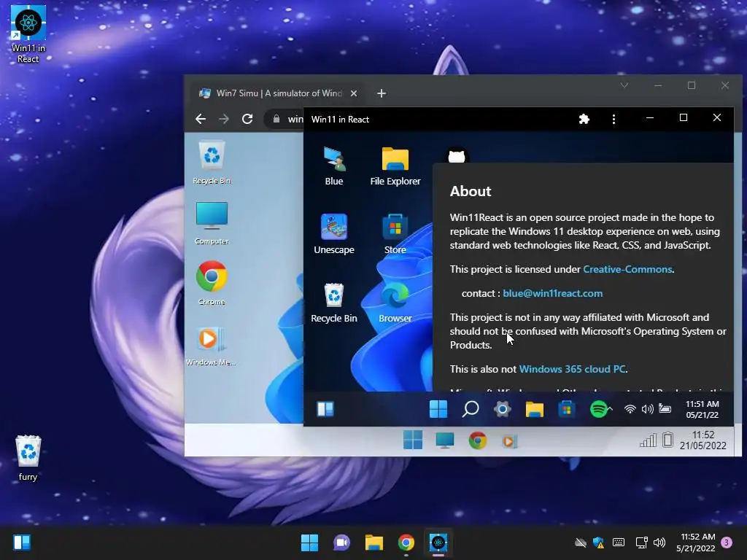Expand hidden tray icons chevron in Win11 React
The image size is (747, 560).
tap(611, 408)
